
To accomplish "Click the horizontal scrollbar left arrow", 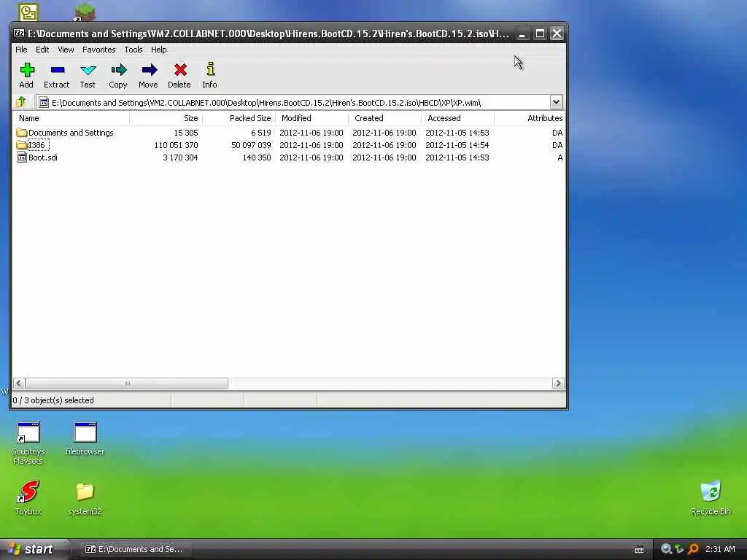I will click(x=19, y=384).
